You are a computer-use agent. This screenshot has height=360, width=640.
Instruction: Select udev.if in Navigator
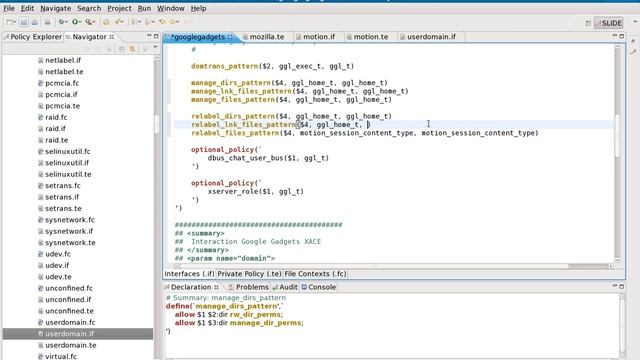pyautogui.click(x=57, y=265)
